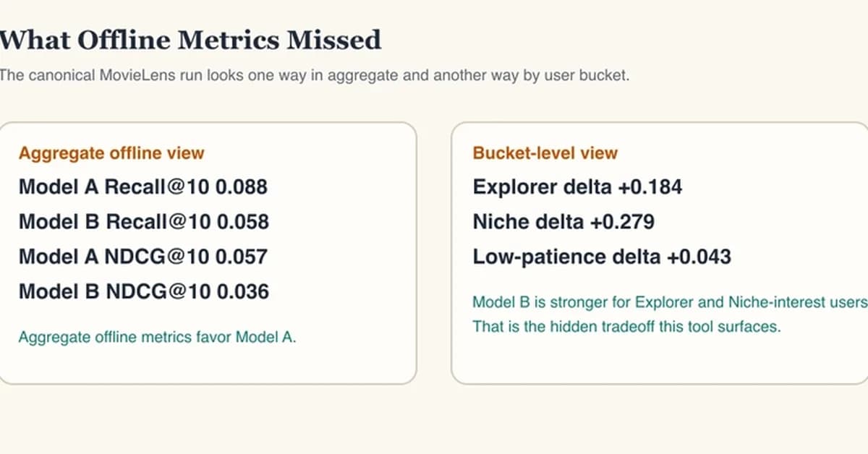Viewport: 868px width, 454px height.
Task: Click the "Model B Recall@10" metric label
Action: [115, 222]
